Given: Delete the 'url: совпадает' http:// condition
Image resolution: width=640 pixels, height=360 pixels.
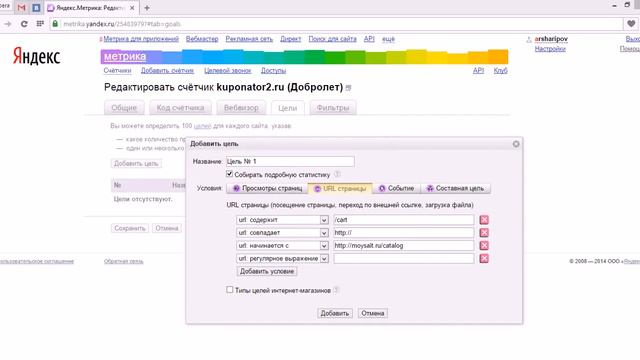Looking at the screenshot, I should click(x=484, y=233).
